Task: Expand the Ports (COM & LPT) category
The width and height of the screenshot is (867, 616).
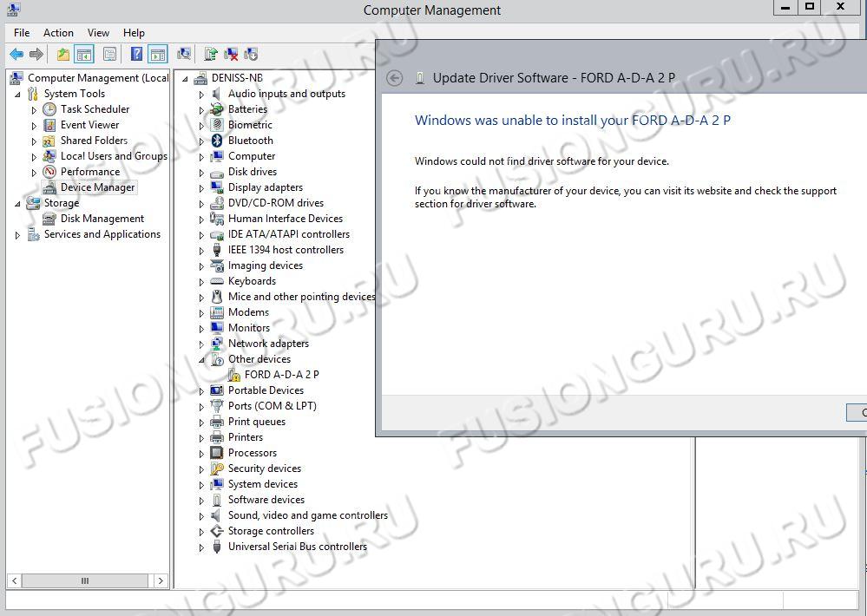Action: 201,406
